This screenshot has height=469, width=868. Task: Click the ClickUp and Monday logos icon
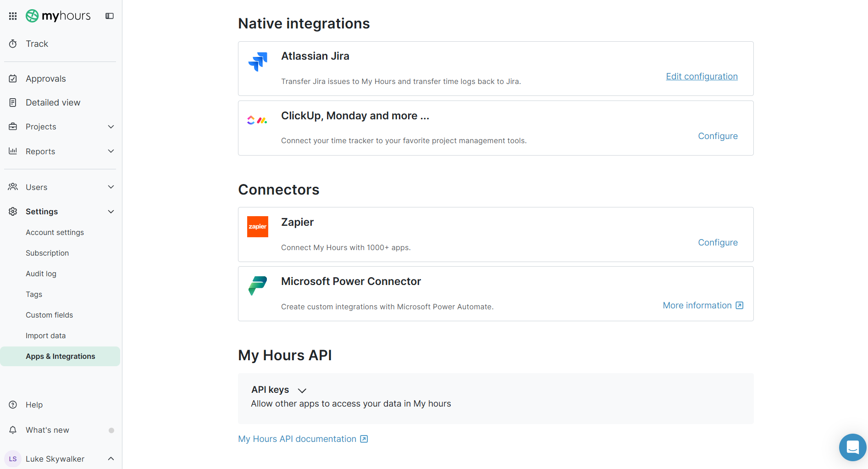tap(257, 120)
